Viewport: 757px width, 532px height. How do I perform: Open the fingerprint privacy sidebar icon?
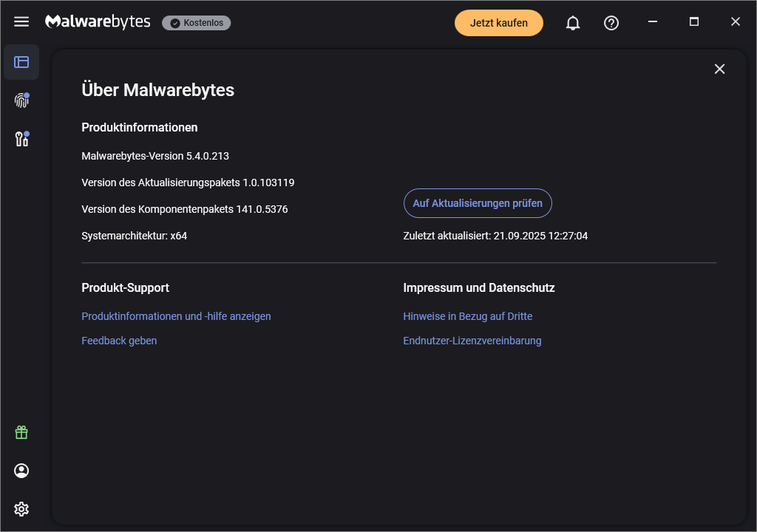tap(21, 100)
